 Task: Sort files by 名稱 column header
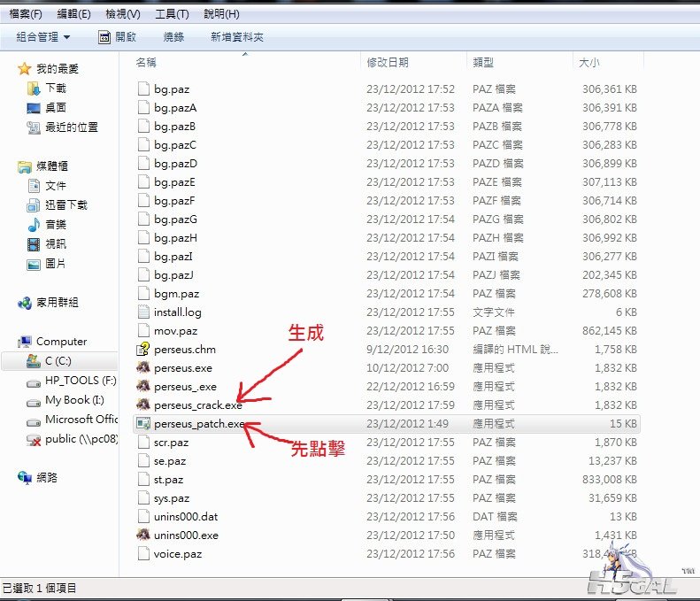point(146,63)
